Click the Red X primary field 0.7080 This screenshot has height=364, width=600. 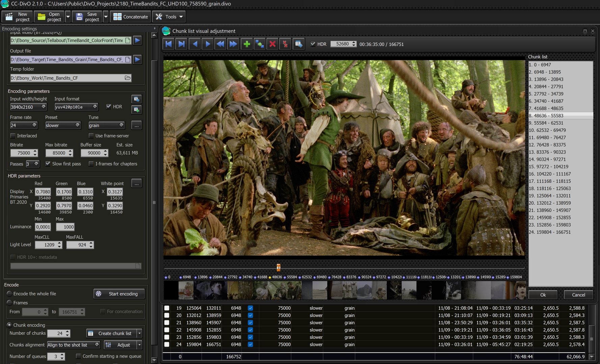point(43,192)
